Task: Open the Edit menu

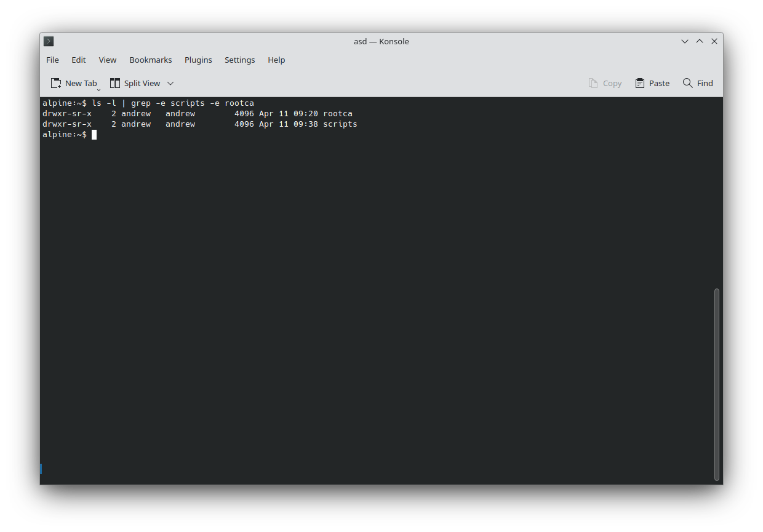Action: (x=79, y=60)
